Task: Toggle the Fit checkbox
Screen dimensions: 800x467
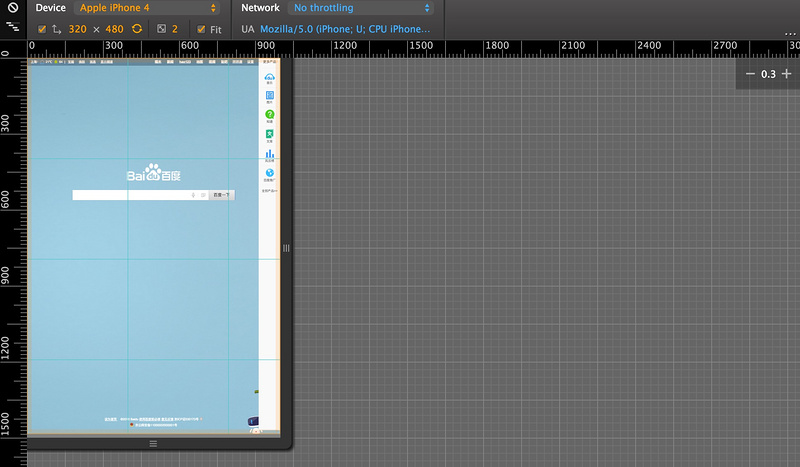Action: pos(201,29)
